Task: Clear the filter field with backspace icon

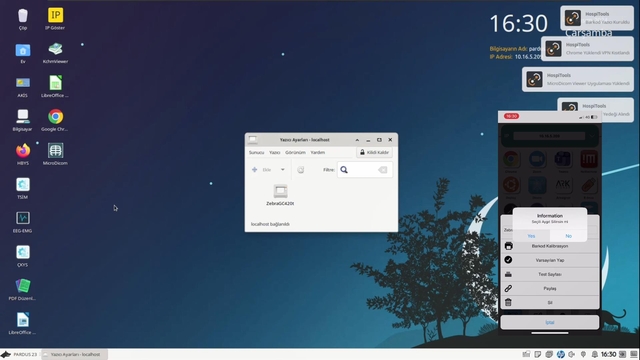Action: (x=382, y=170)
